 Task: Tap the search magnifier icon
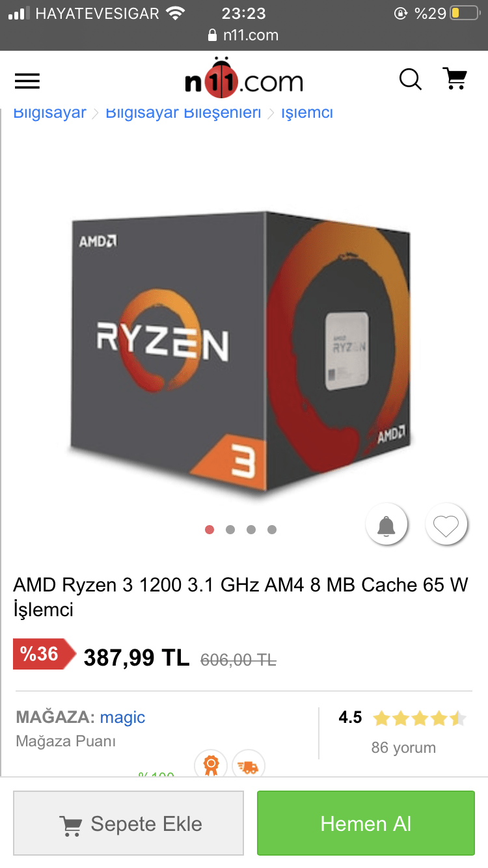tap(410, 79)
